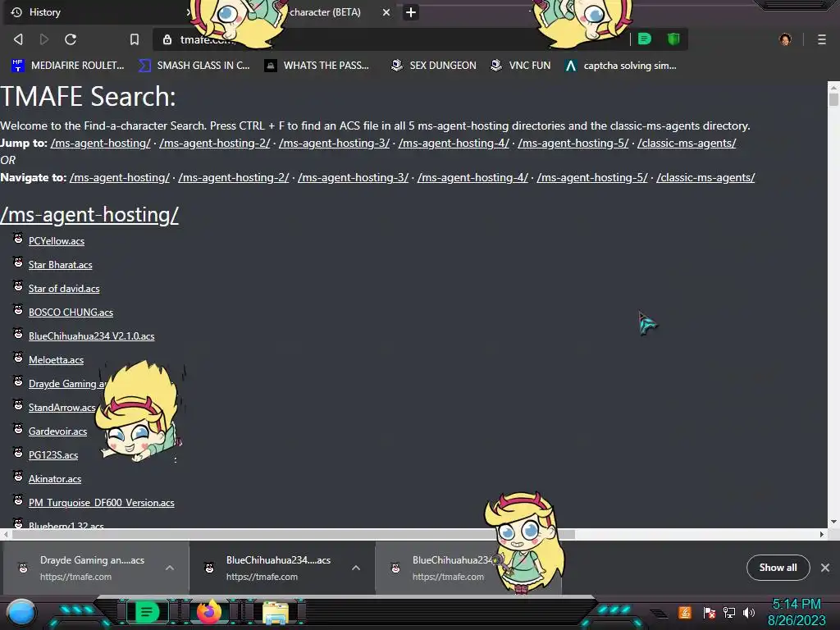
Task: Open the Firefox taskbar icon
Action: click(x=209, y=612)
